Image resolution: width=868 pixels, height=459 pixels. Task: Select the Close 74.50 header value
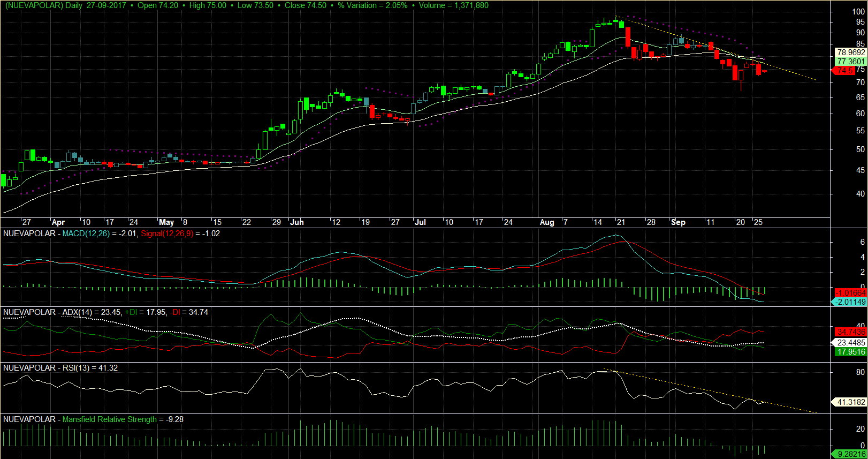coord(306,5)
